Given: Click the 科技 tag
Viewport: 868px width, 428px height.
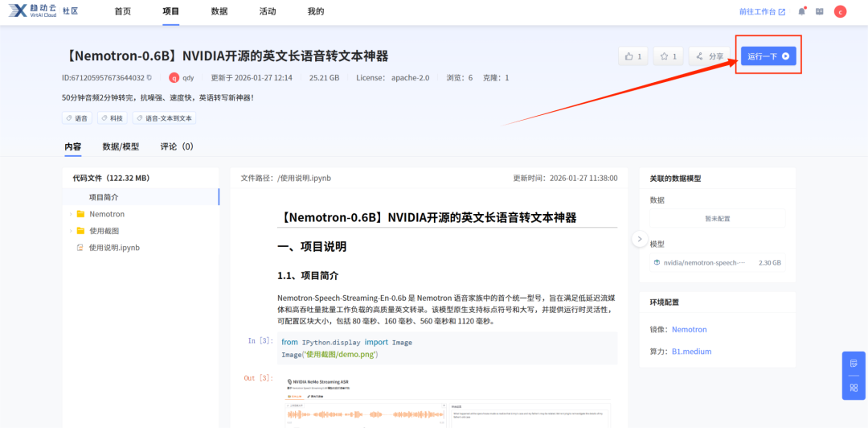Looking at the screenshot, I should (113, 118).
